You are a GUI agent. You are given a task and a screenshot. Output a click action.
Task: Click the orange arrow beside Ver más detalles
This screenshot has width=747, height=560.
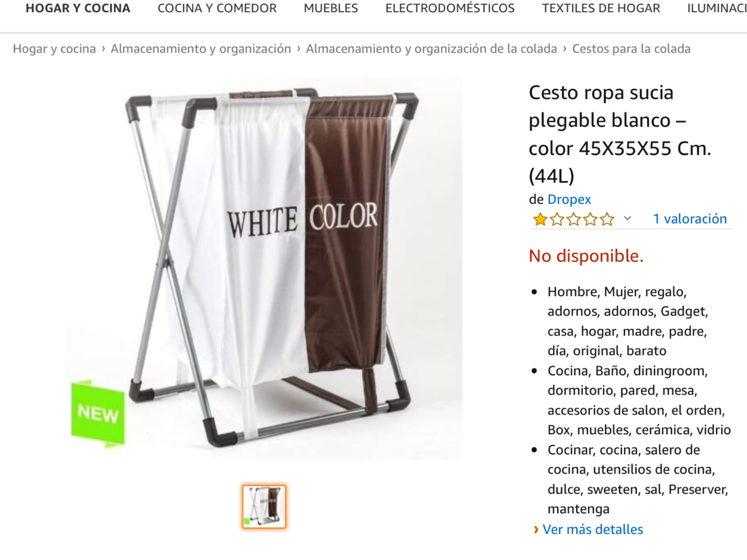pyautogui.click(x=536, y=529)
